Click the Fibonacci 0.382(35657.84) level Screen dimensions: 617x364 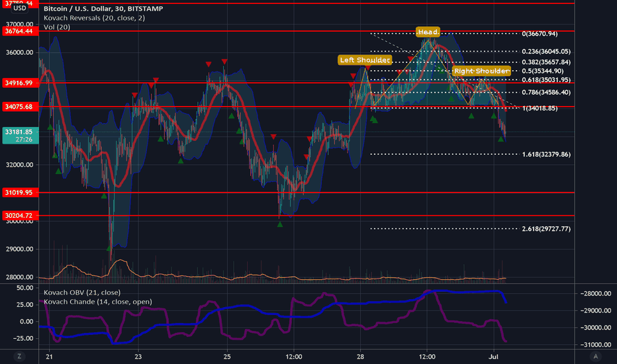[x=546, y=62]
